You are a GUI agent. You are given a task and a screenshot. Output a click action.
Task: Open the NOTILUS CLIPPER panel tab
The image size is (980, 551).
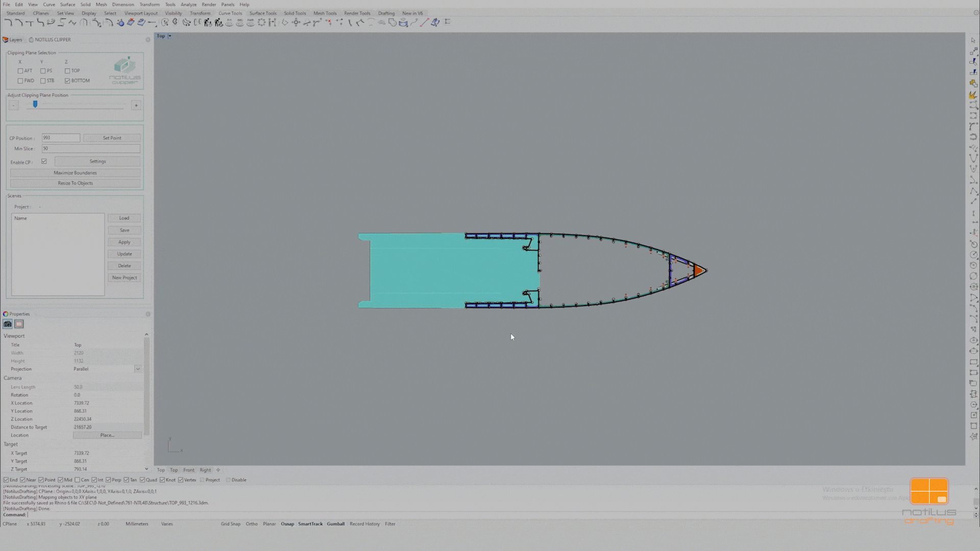[50, 40]
